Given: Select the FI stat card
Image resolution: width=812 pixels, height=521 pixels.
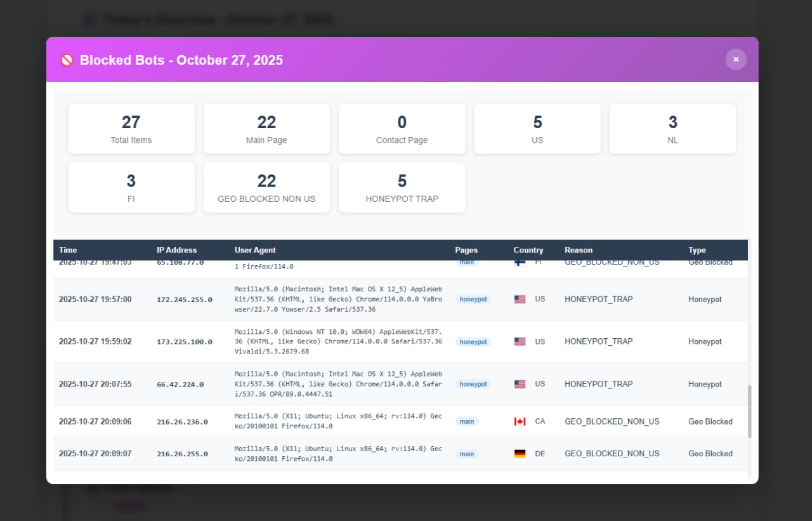Looking at the screenshot, I should pos(131,187).
